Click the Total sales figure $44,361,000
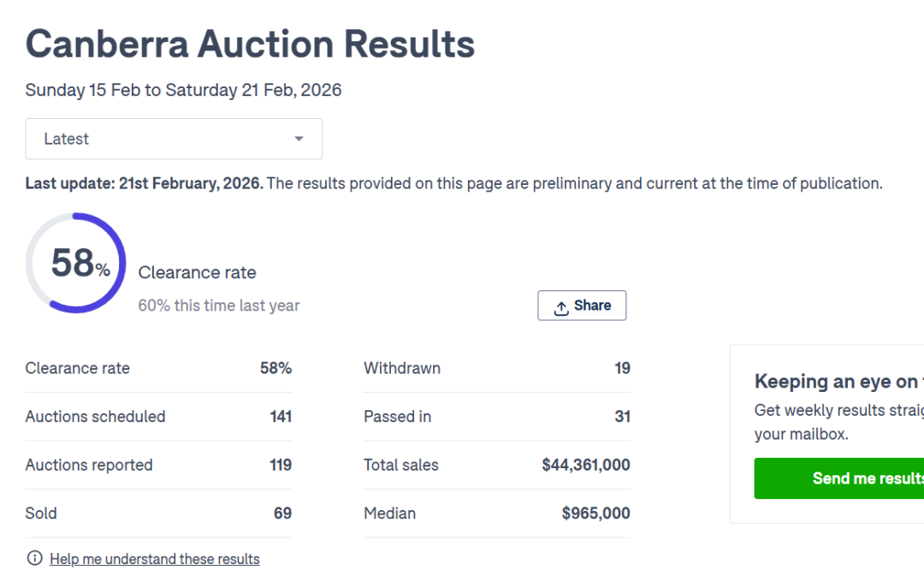The image size is (924, 576). pos(586,466)
